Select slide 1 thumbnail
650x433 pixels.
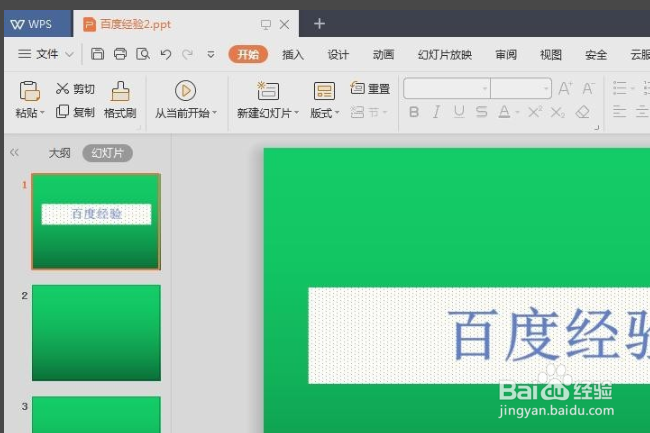(96, 222)
